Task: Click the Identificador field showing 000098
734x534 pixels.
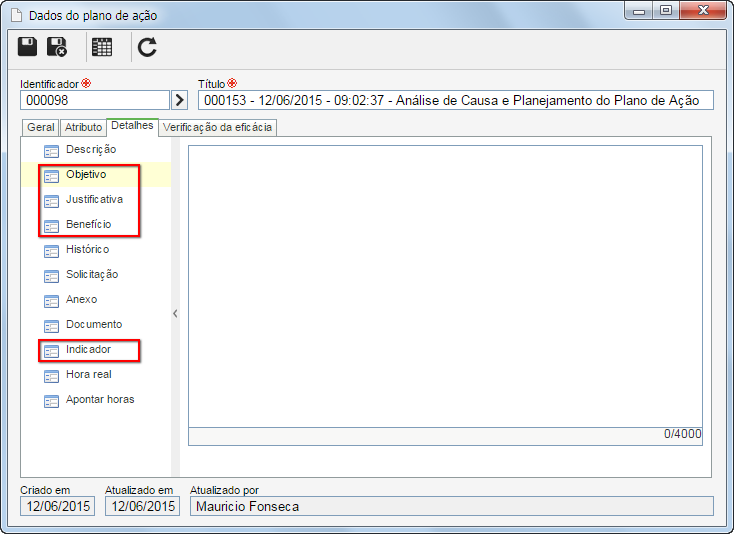Action: click(x=95, y=100)
